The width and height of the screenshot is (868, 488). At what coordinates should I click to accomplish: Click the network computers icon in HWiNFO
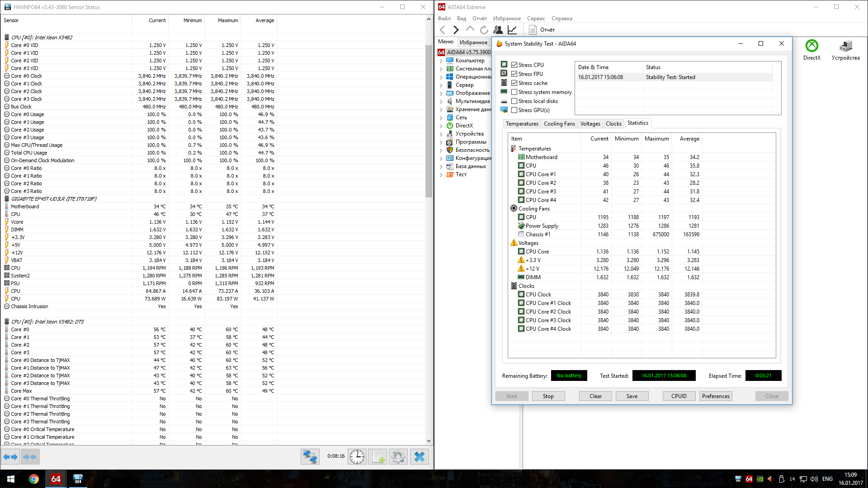coord(310,457)
